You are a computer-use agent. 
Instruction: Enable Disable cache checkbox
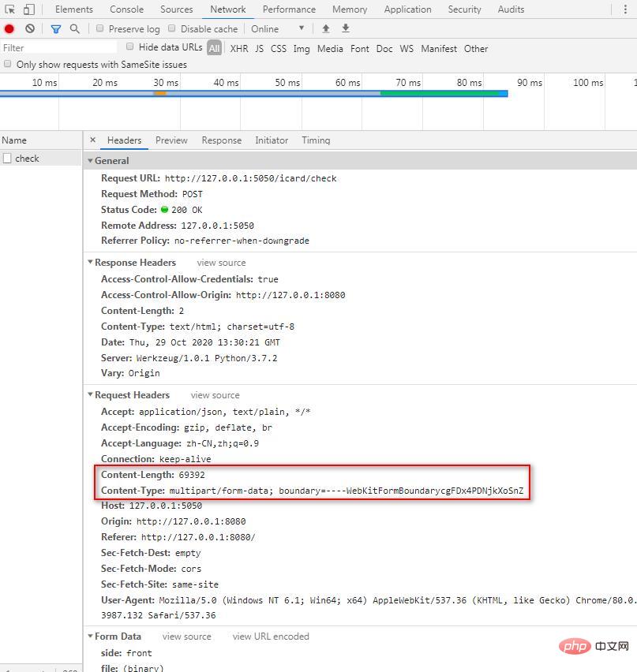tap(171, 28)
